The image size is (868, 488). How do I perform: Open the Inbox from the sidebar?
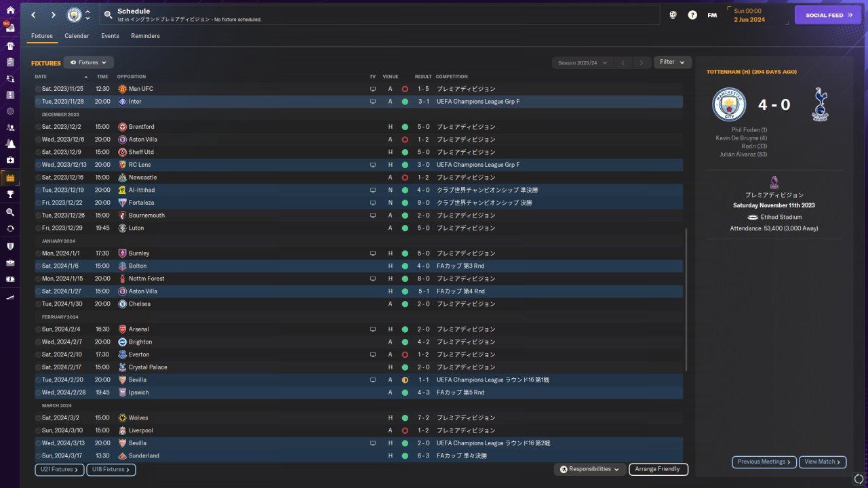10,28
